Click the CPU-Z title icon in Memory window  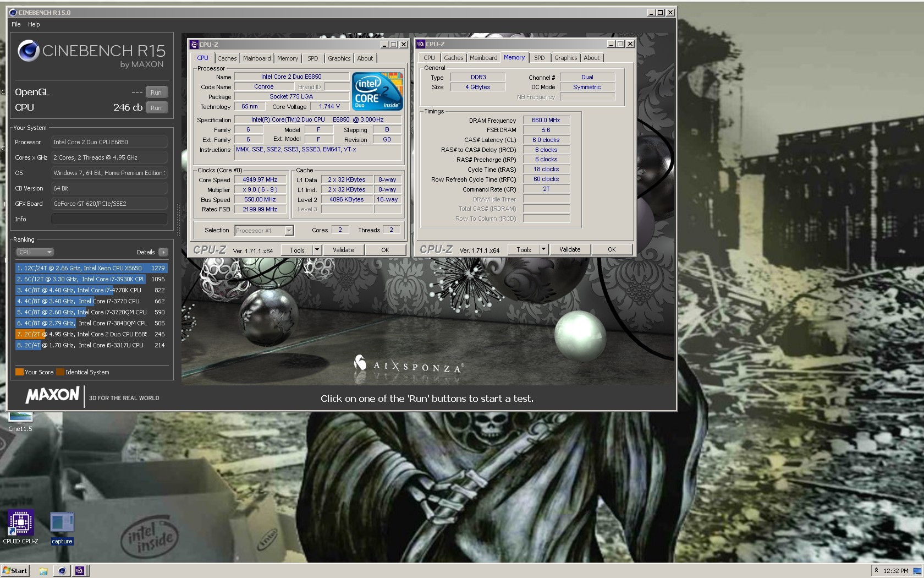[x=421, y=44]
